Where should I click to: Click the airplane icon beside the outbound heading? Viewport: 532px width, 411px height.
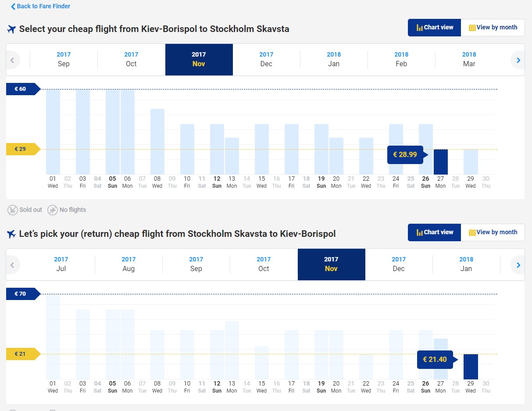pos(11,29)
